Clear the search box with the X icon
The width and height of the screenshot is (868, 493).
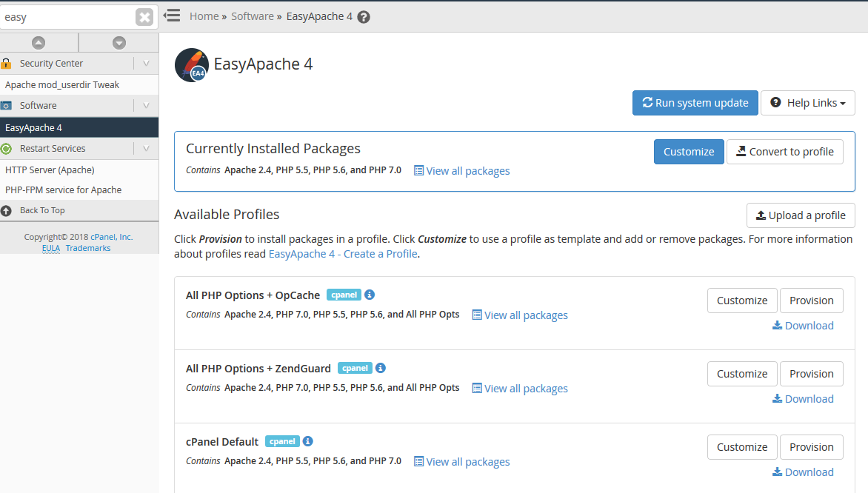[x=144, y=17]
